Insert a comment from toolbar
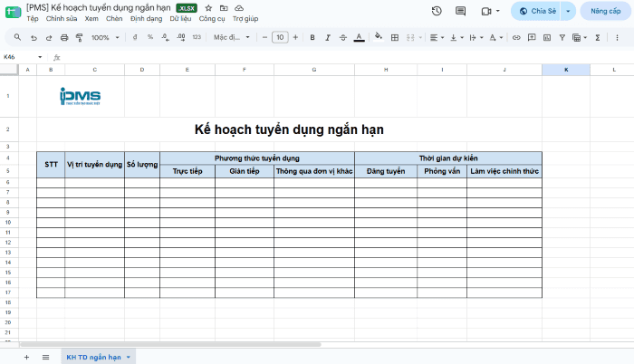Viewport: 634px width, 364px height. [532, 38]
